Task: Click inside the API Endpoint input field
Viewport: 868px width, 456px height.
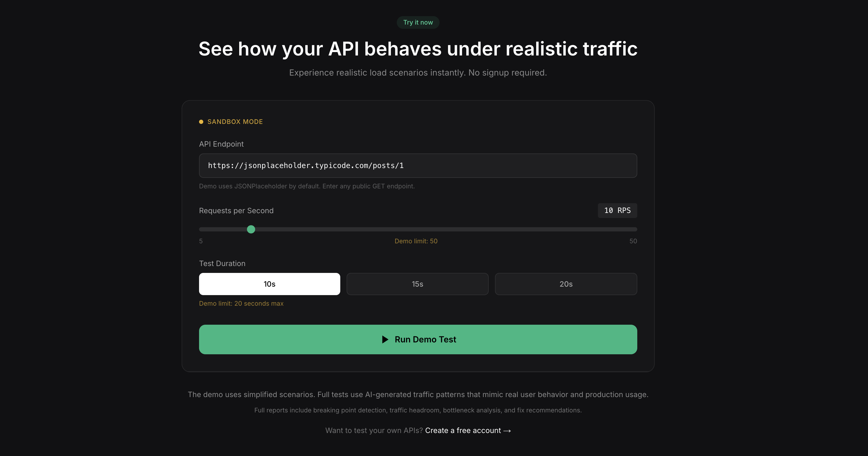Action: [x=418, y=166]
